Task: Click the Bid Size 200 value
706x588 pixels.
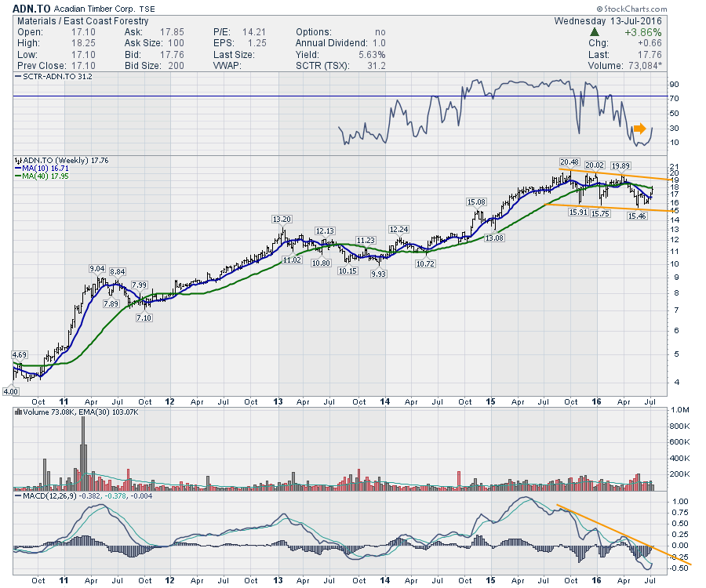Action: pos(176,66)
